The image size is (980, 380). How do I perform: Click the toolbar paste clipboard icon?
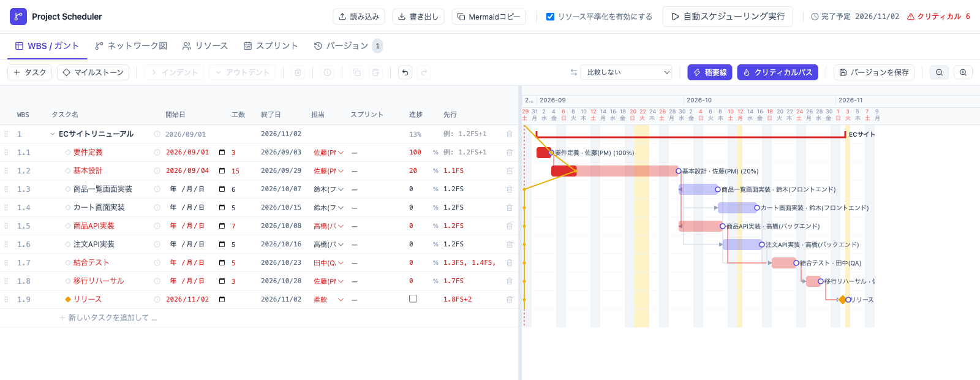click(x=376, y=72)
